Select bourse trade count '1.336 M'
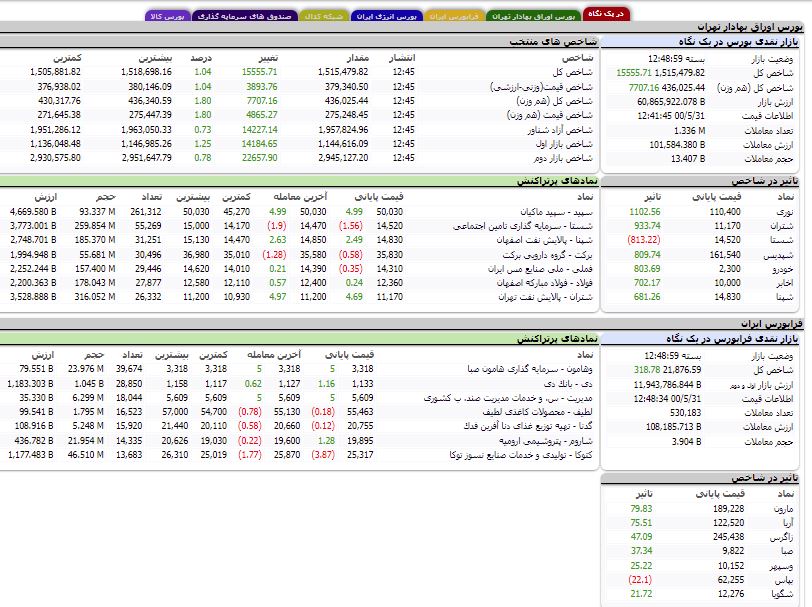The height and width of the screenshot is (607, 812). pos(690,131)
